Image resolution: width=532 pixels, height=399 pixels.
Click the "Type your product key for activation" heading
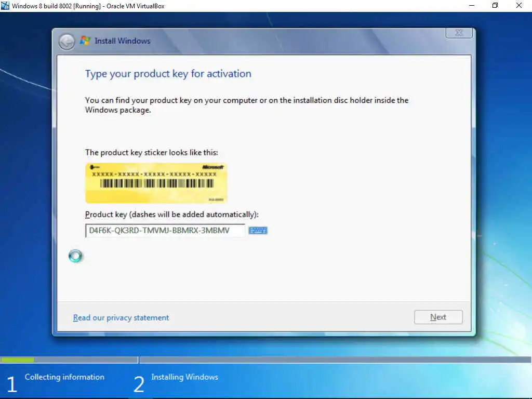[x=168, y=74]
